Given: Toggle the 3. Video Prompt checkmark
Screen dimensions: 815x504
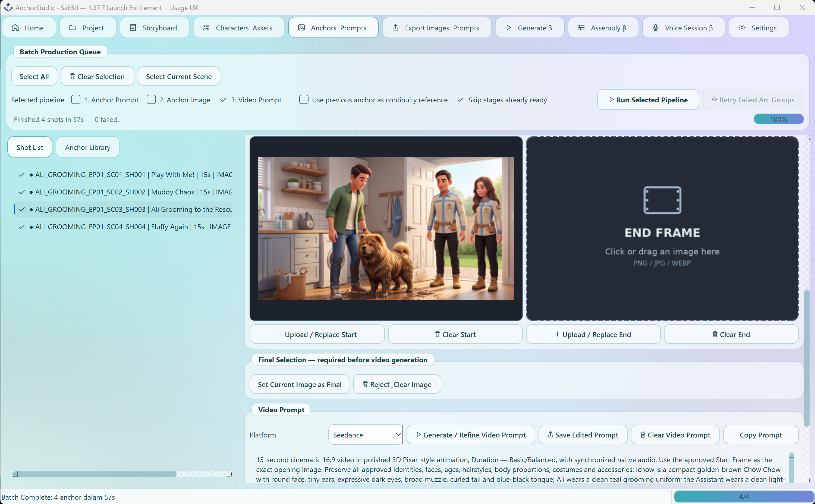Looking at the screenshot, I should point(223,100).
